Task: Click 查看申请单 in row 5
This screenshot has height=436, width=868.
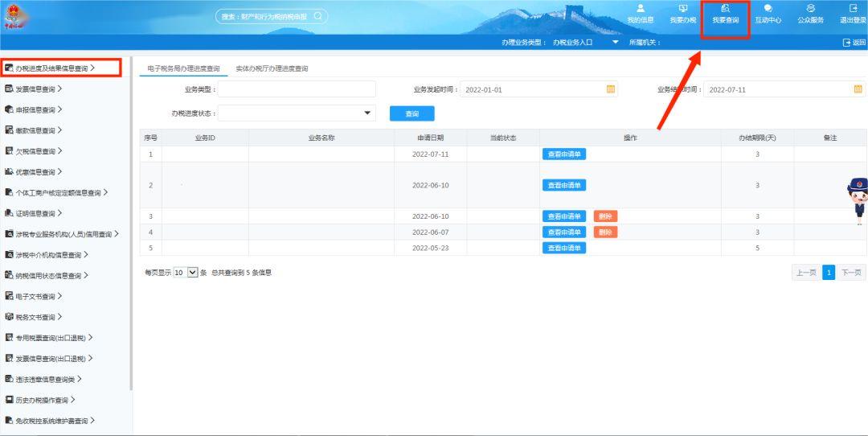Action: (x=564, y=248)
